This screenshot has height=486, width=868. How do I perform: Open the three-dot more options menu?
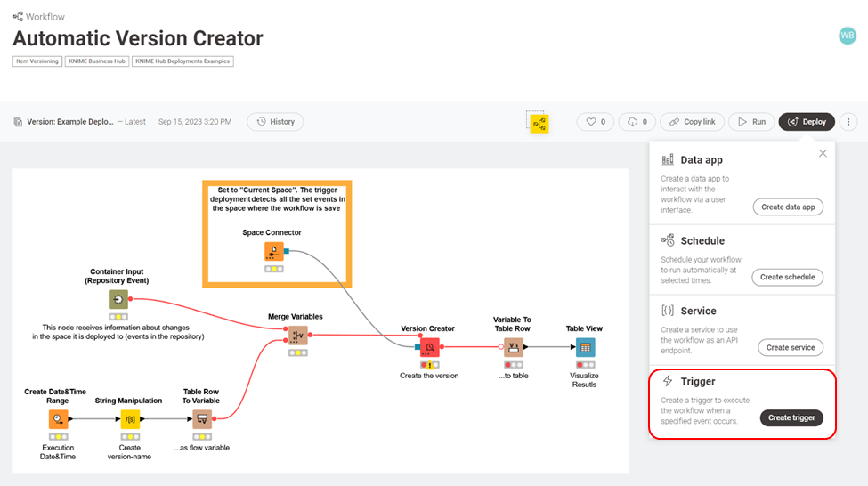(848, 122)
